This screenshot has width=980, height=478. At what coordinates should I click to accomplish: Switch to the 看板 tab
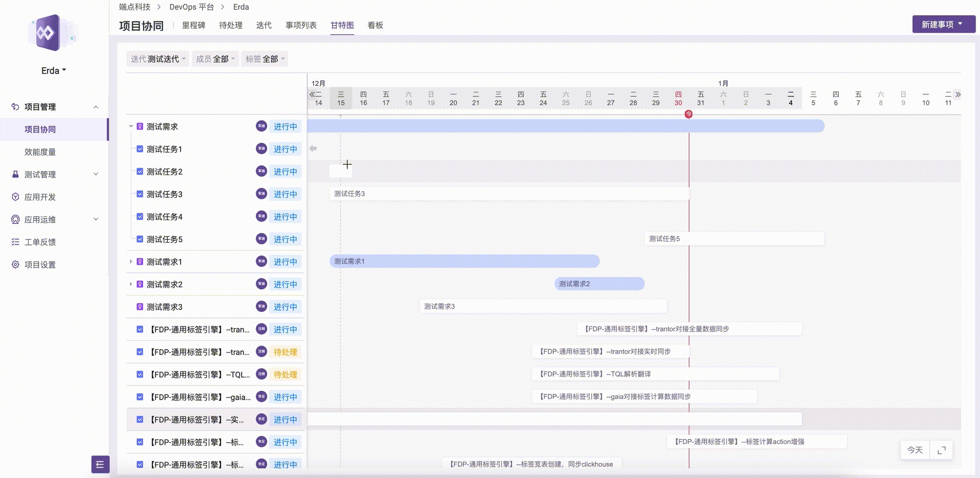[375, 25]
